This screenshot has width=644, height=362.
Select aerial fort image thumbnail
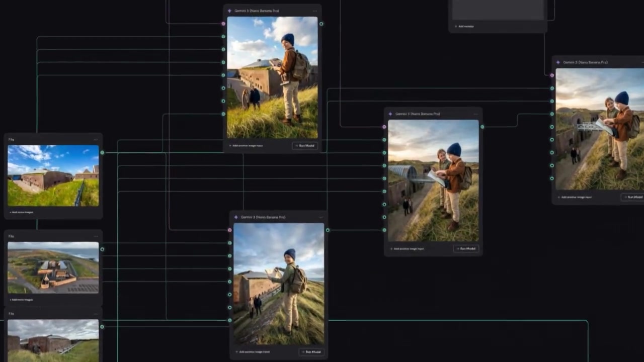[53, 268]
